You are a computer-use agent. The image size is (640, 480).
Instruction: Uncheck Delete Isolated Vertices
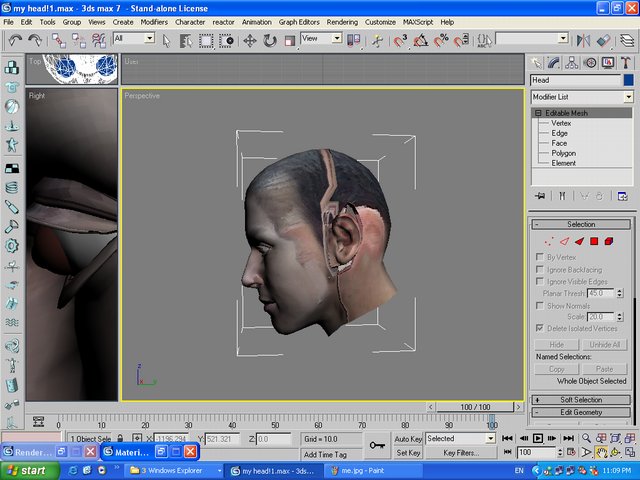(540, 328)
